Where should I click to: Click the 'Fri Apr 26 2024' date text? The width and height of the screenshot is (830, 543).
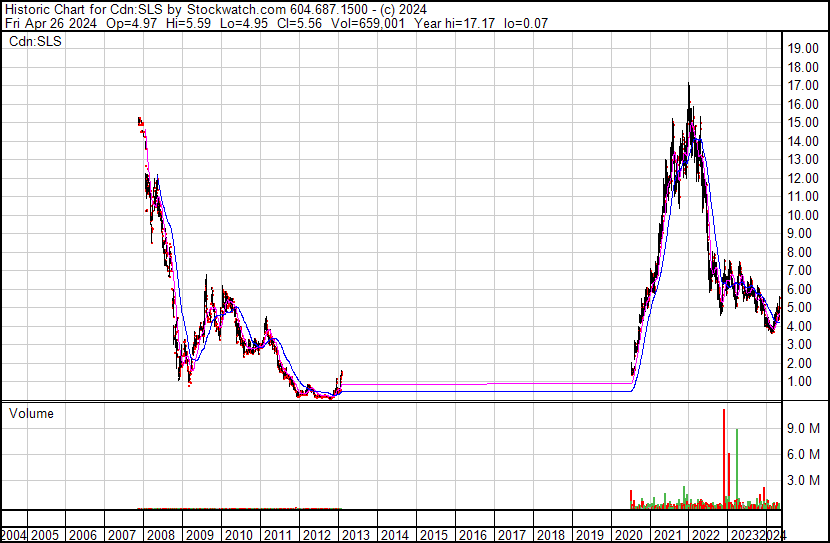pos(51,23)
